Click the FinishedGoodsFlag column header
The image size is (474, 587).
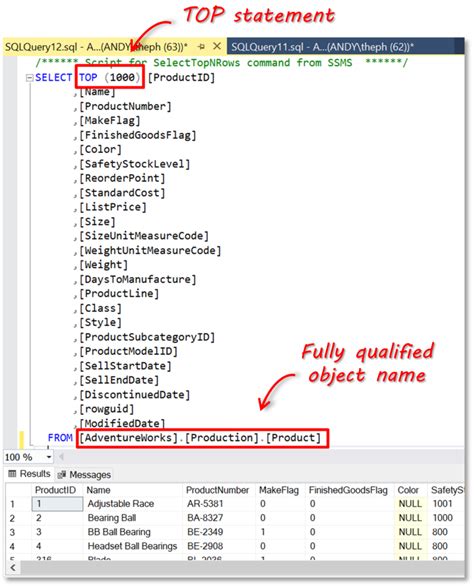[348, 490]
